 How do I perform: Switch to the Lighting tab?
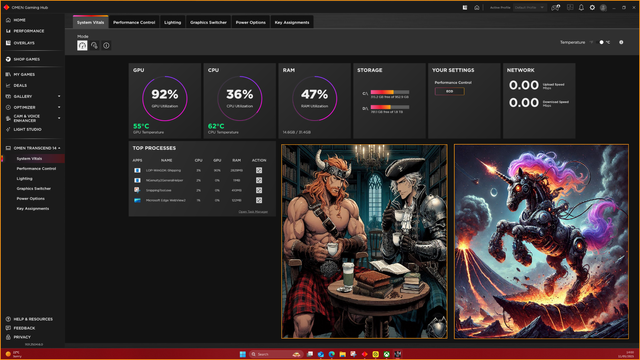click(x=173, y=22)
